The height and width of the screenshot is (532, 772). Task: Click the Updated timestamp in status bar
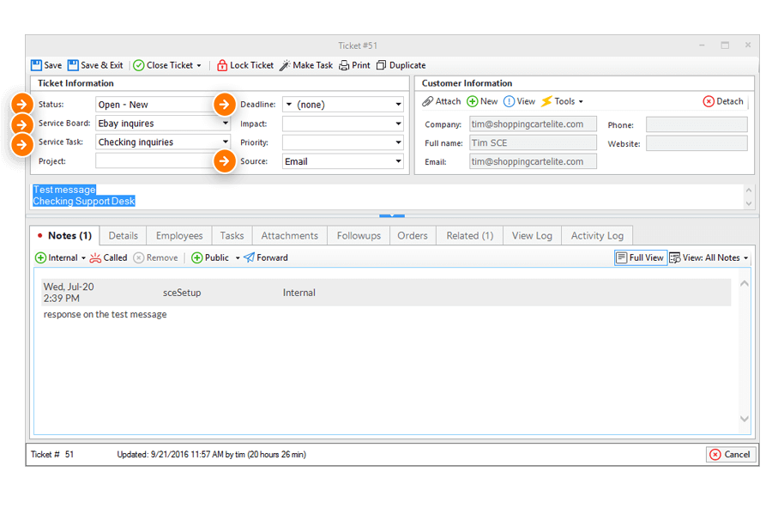point(211,454)
